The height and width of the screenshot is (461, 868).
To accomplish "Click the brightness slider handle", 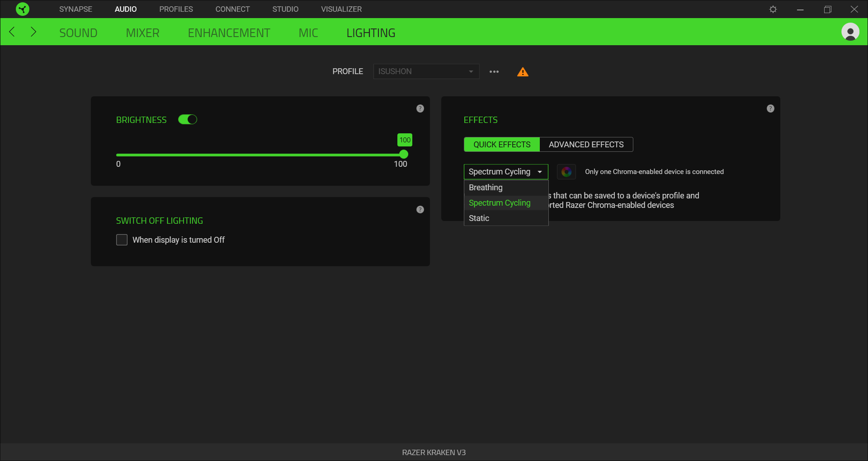I will coord(404,155).
